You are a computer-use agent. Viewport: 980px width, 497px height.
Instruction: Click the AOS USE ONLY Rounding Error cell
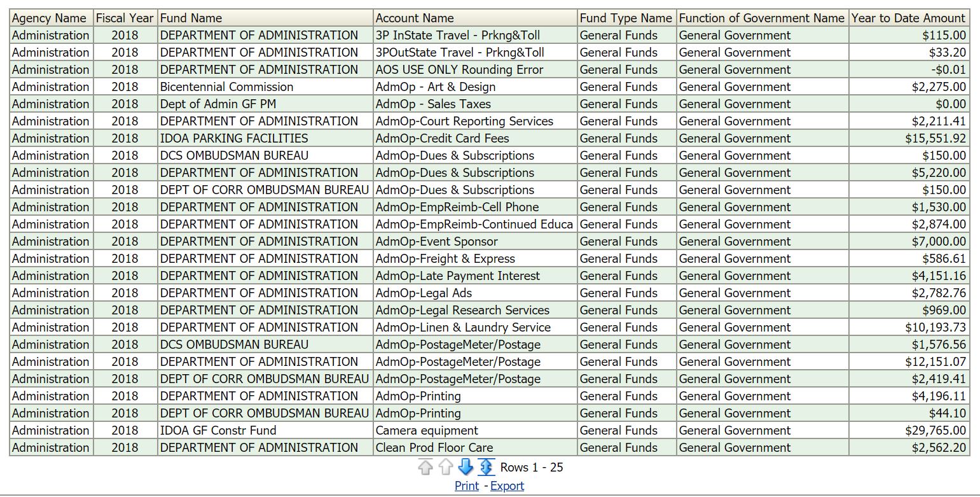(476, 69)
